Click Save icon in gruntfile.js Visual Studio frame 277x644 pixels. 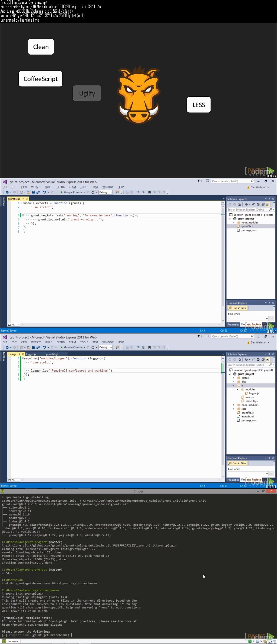point(33,192)
